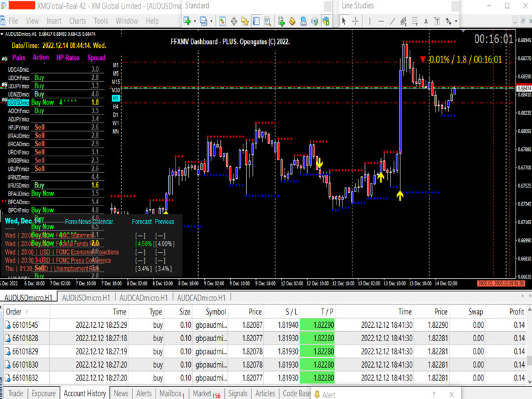532x399 pixels.
Task: Click the green T/P cell 1.82290
Action: 317,325
